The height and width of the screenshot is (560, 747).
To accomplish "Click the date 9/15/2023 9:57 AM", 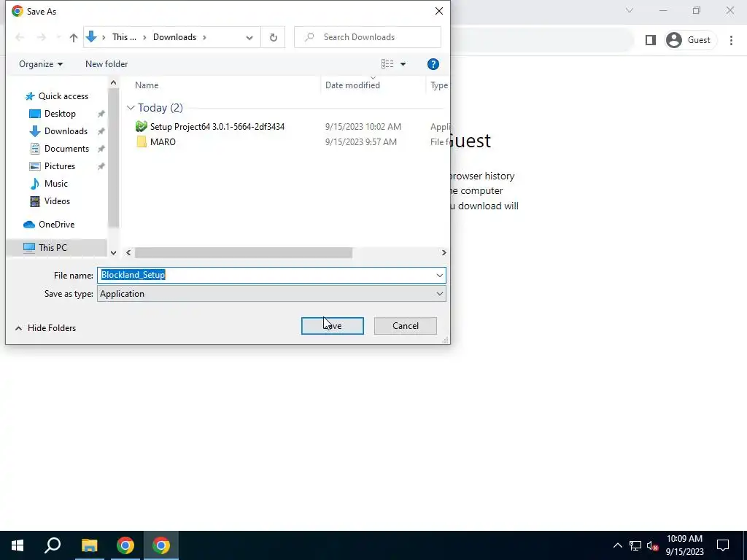I will click(360, 142).
